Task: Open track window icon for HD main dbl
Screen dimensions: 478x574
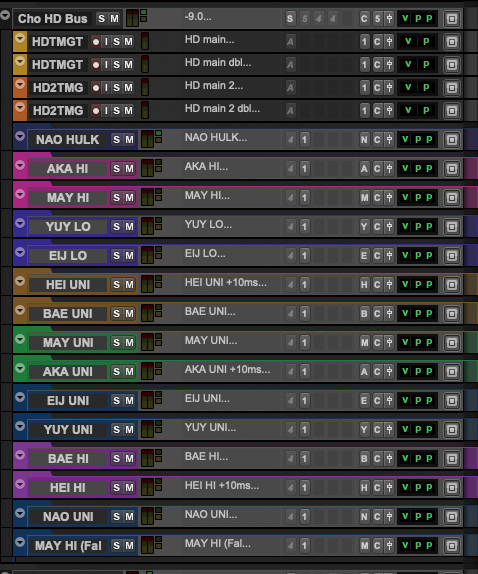Action: [452, 65]
